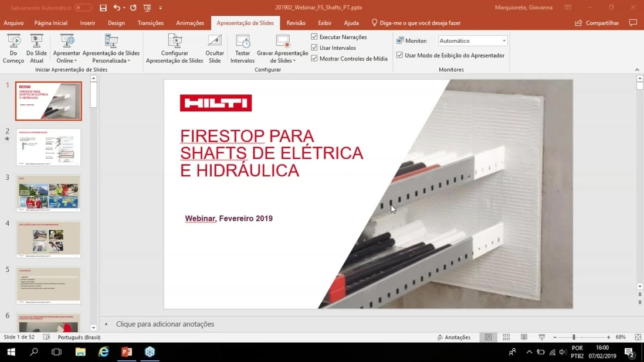The width and height of the screenshot is (644, 362).
Task: Zoom out with minus button
Action: pos(555,337)
